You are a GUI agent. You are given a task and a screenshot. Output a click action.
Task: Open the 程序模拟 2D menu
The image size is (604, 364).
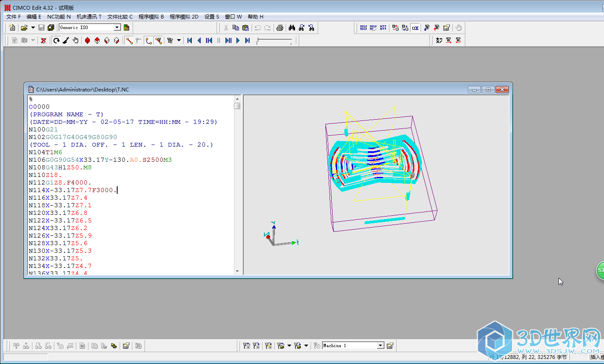(x=184, y=17)
